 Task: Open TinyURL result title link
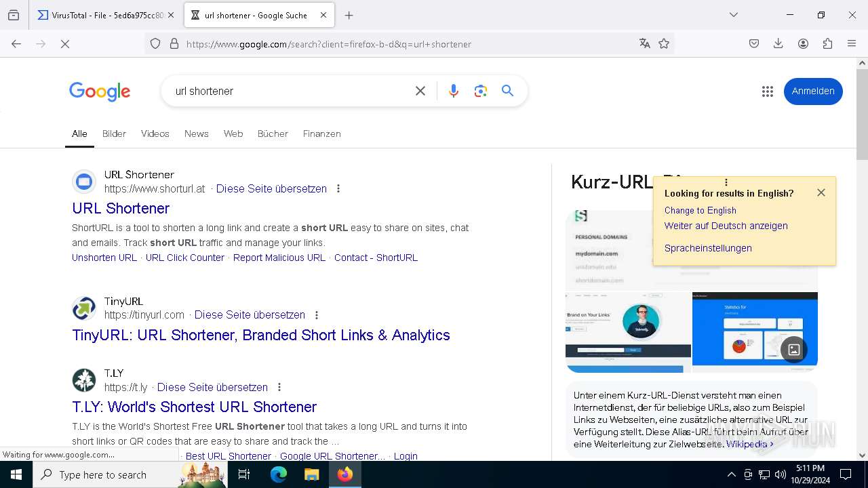coord(261,335)
